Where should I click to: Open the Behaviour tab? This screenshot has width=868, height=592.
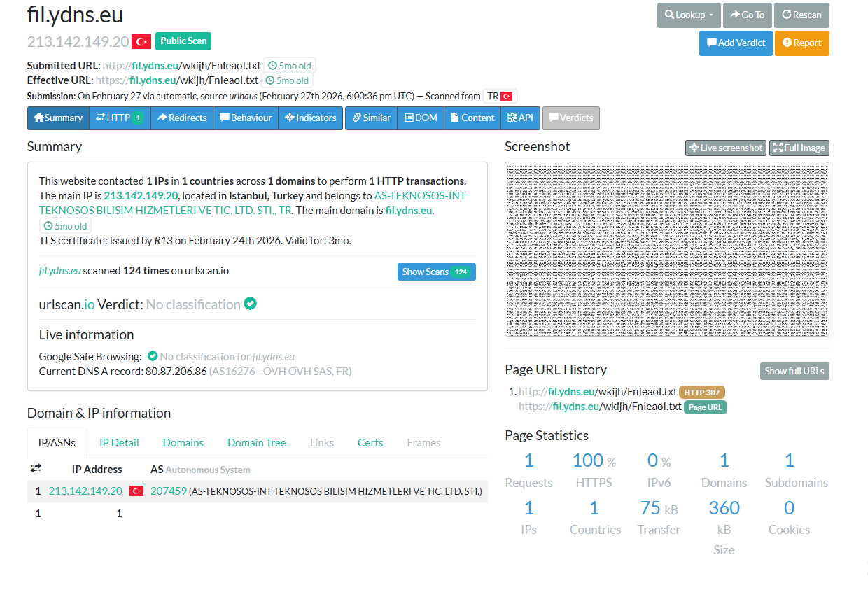pyautogui.click(x=246, y=118)
